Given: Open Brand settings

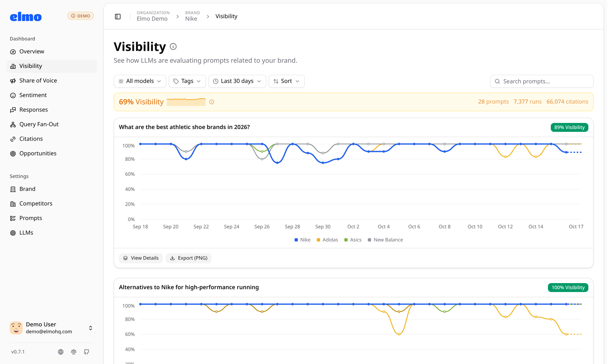Looking at the screenshot, I should coord(52,189).
